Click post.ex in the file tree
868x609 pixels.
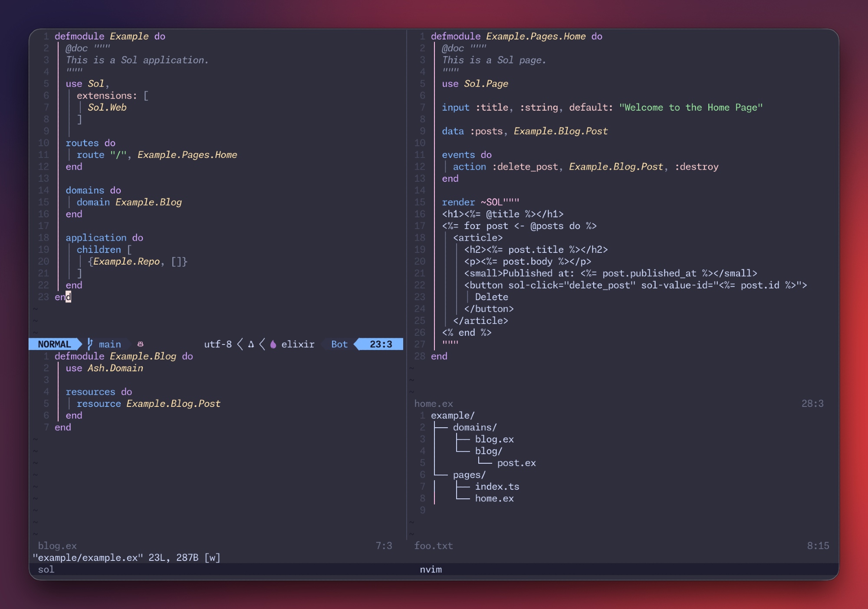pos(516,463)
